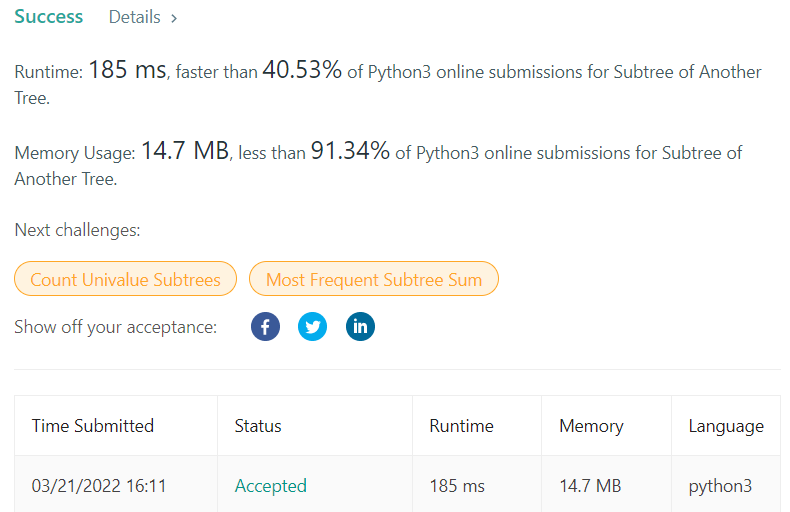
Task: Click the 14.7 MB memory table cell
Action: click(x=590, y=486)
